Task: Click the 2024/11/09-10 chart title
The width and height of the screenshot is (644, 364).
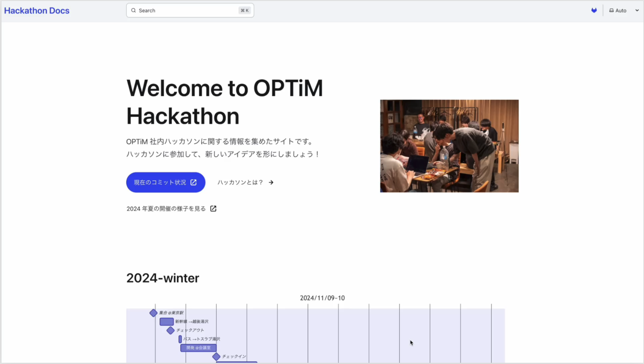Action: [x=322, y=298]
